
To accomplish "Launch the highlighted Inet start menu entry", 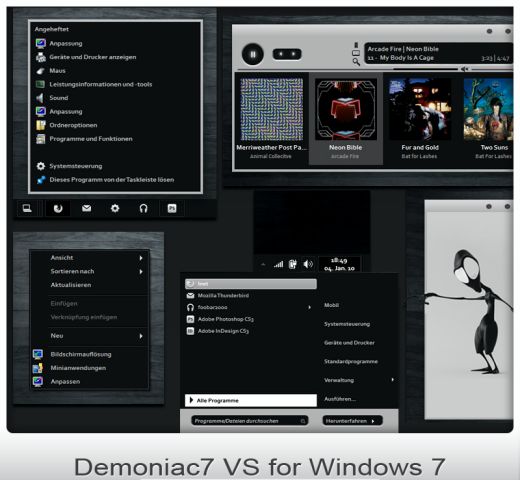I will click(251, 284).
